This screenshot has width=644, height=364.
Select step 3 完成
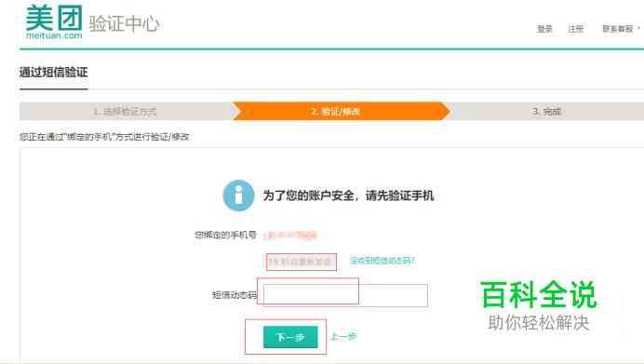pos(546,112)
